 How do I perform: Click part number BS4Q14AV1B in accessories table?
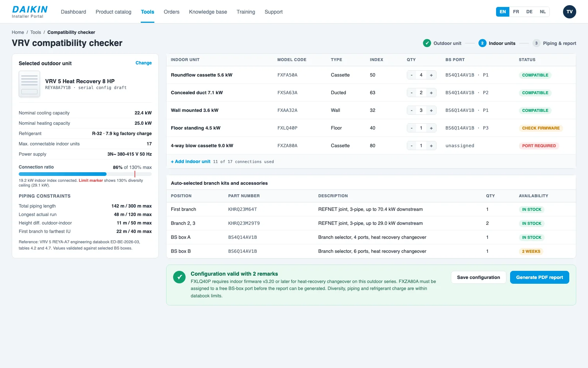[x=243, y=237]
